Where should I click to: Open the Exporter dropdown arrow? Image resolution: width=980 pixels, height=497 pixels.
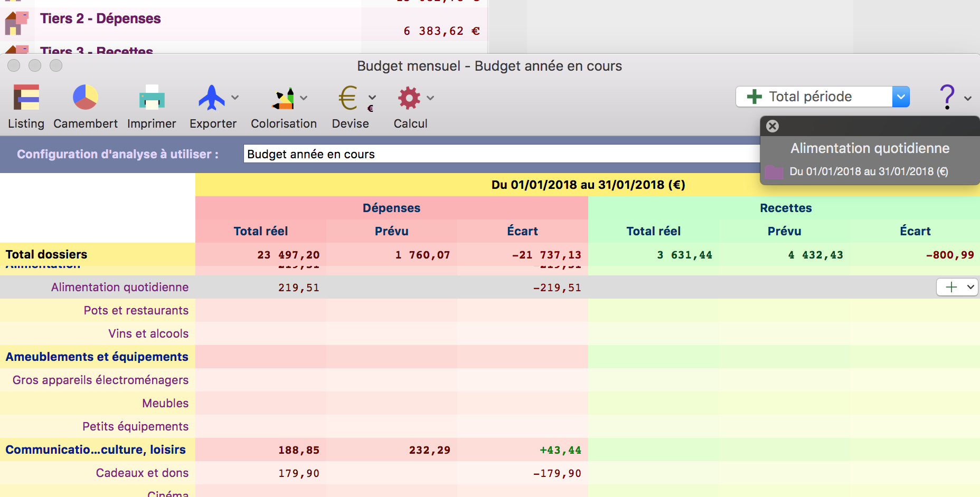tap(235, 98)
